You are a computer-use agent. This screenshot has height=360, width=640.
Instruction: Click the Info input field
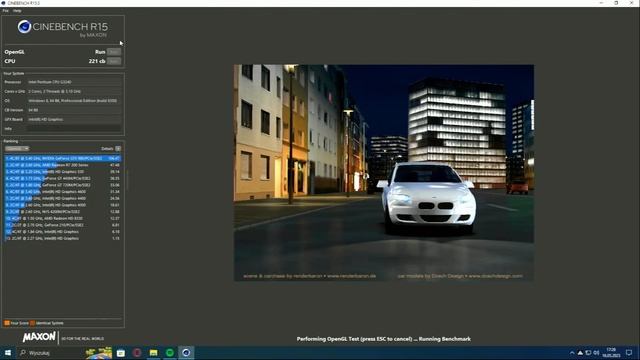point(74,129)
